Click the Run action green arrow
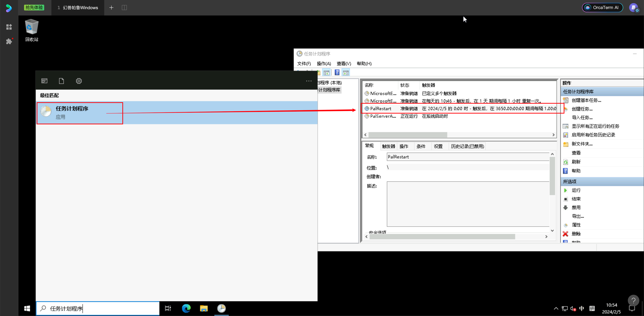Image resolution: width=644 pixels, height=316 pixels. (565, 190)
